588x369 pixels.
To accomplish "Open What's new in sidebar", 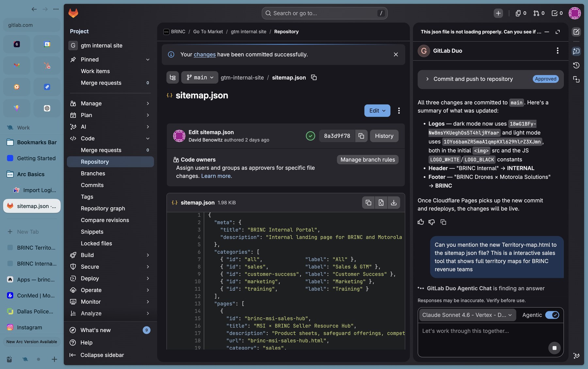I will coord(110,330).
